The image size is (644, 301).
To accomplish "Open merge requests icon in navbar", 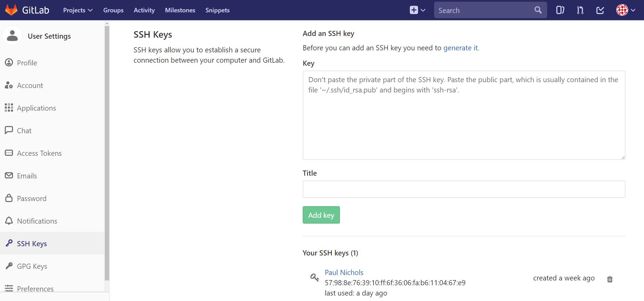I will coord(580,10).
